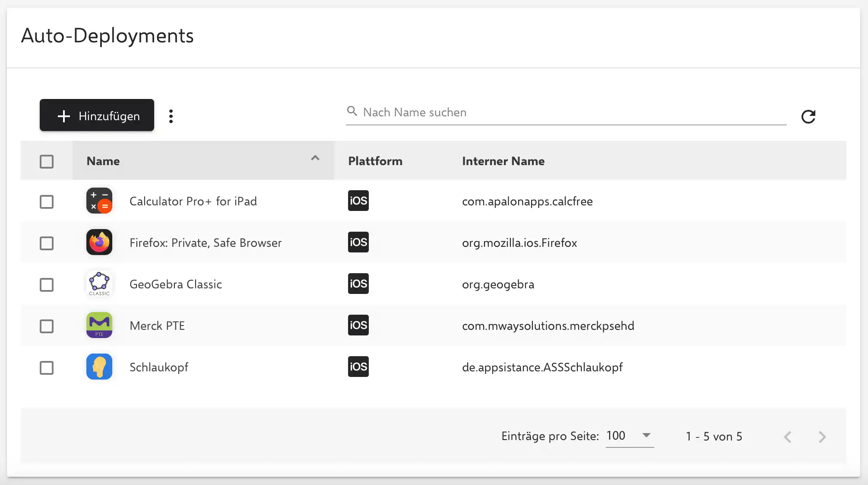Click the '1 - 5 von 5' text
Image resolution: width=868 pixels, height=485 pixels.
point(714,437)
